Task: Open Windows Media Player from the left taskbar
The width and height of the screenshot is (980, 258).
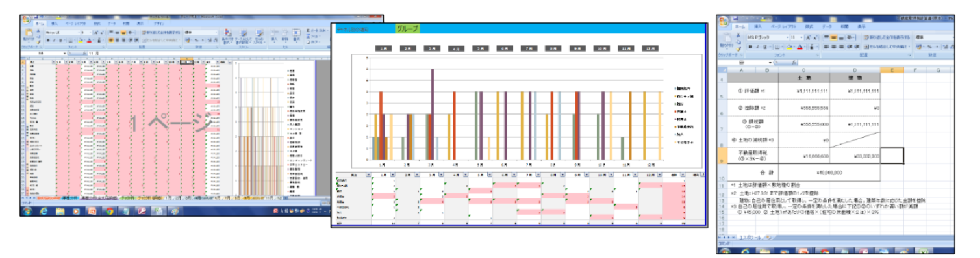Action: click(76, 211)
